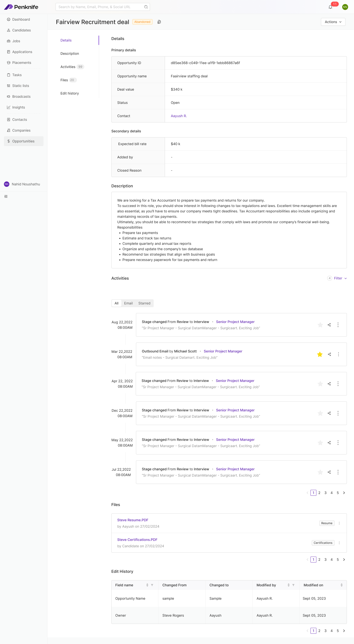Screen dimensions: 354x644
Task: Star the Apr 22, 2022 activity
Action: coord(320,384)
